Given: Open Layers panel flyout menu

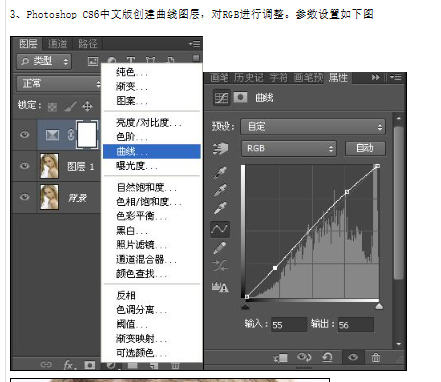Looking at the screenshot, I should [x=194, y=44].
